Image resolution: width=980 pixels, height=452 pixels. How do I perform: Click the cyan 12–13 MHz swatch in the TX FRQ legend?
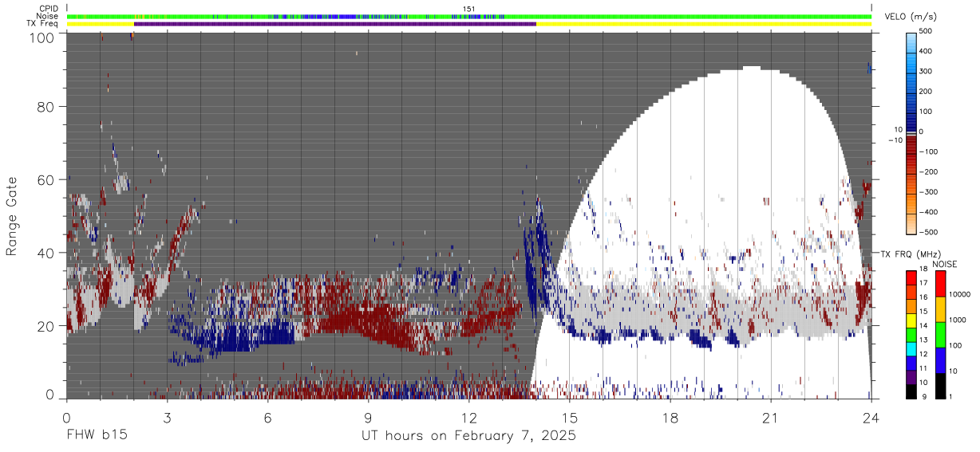(x=912, y=349)
